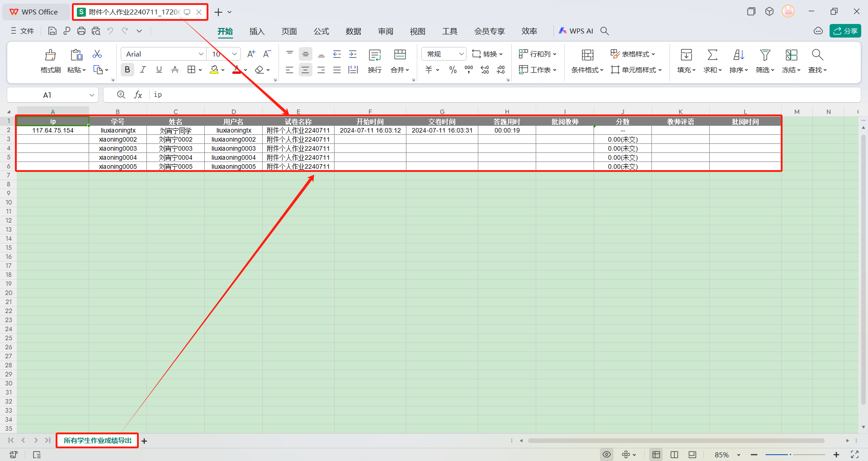Open the Name Box A1 dropdown arrow
This screenshot has width=868, height=461.
click(x=92, y=95)
